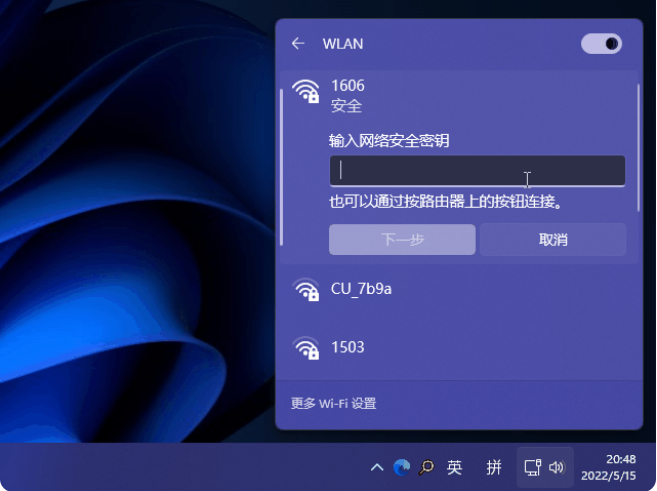Click the network icon in the taskbar
Screen dimensions: 657x491
point(533,467)
